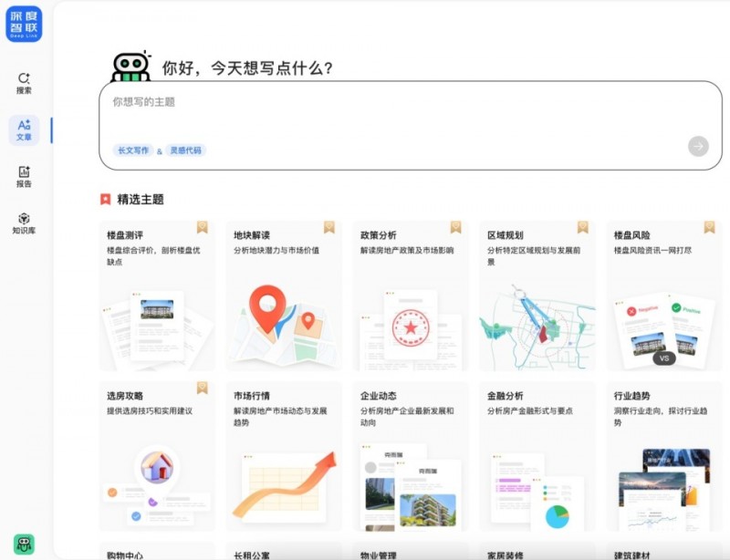Select the 搜索 icon in the sidebar
Image resolution: width=730 pixels, height=560 pixels.
pos(25,82)
